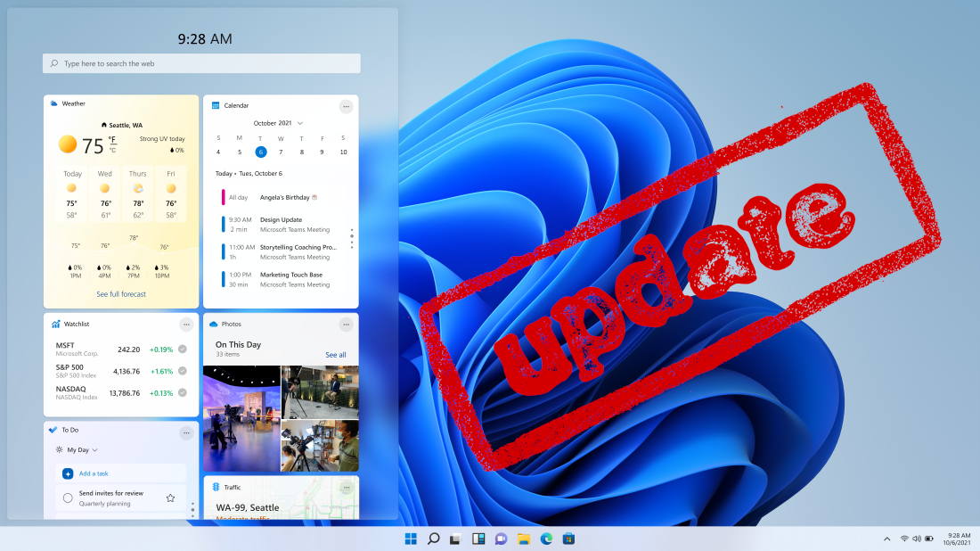This screenshot has width=980, height=551.
Task: Open the Windows Start button
Action: coord(411,539)
